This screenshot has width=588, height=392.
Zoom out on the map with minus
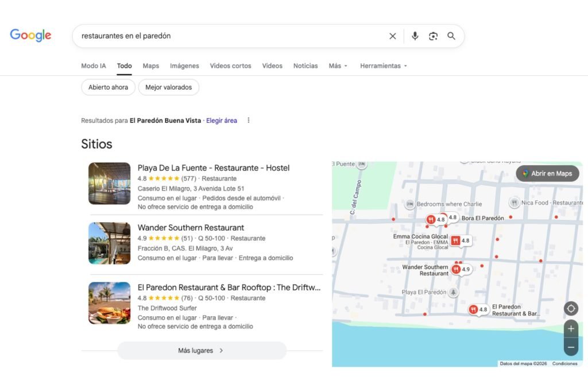(x=571, y=347)
